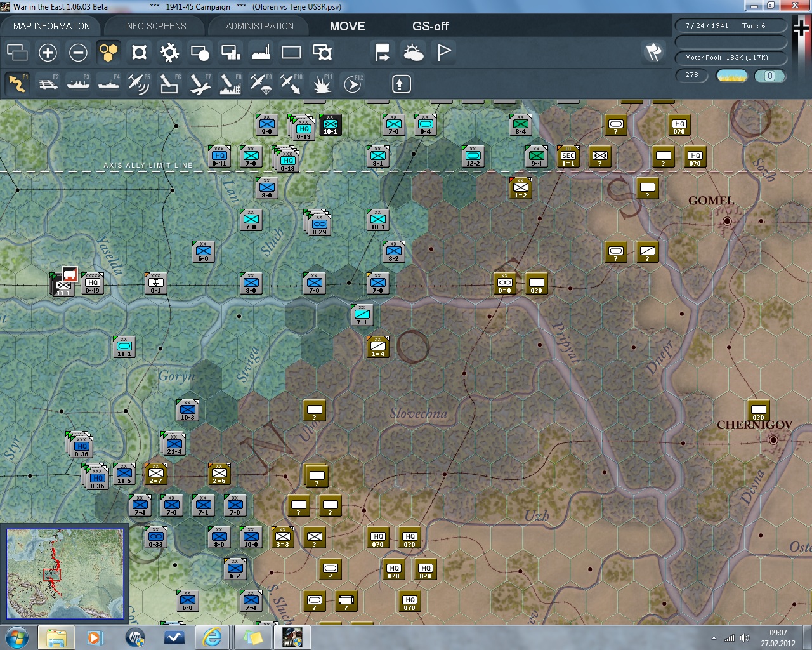Click the minimap overview thumbnail
The image size is (812, 650).
[x=65, y=574]
